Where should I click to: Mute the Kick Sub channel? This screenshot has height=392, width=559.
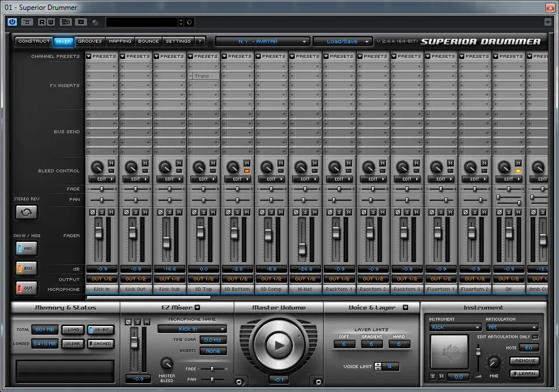(179, 211)
